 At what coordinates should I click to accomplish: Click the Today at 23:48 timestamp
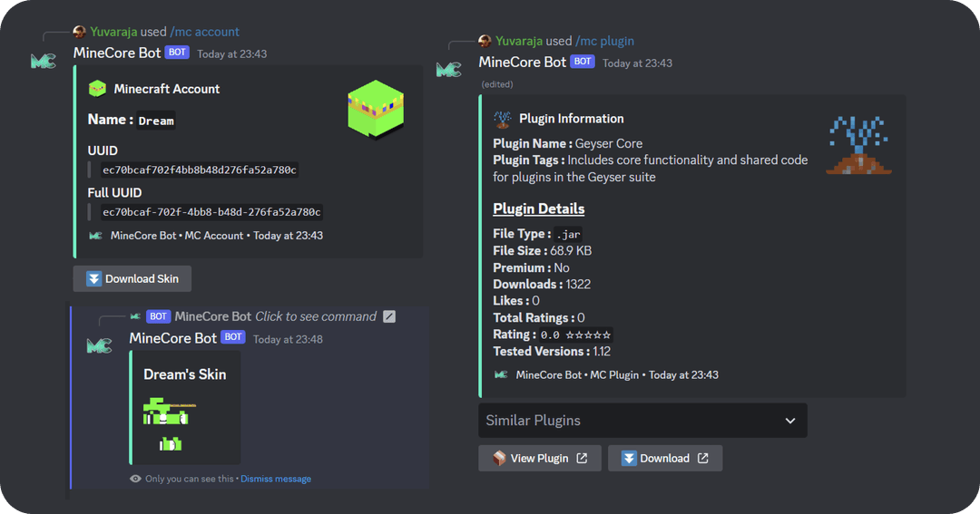point(289,340)
